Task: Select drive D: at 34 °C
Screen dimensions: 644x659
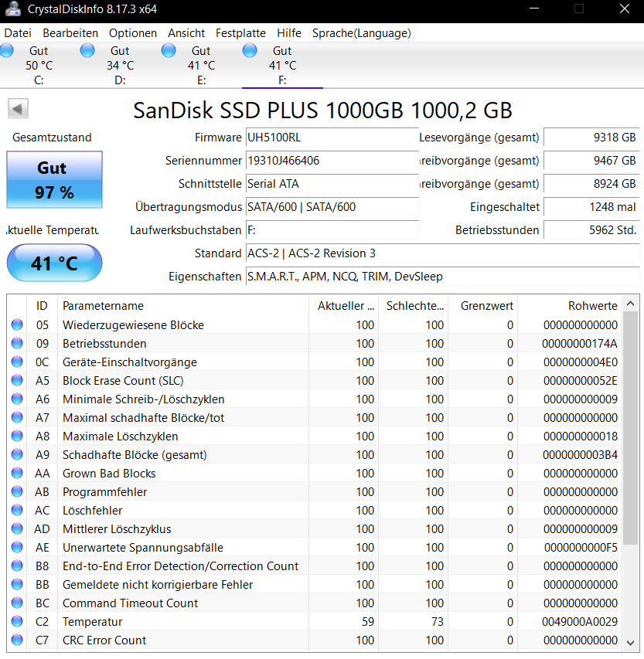Action: pos(120,65)
